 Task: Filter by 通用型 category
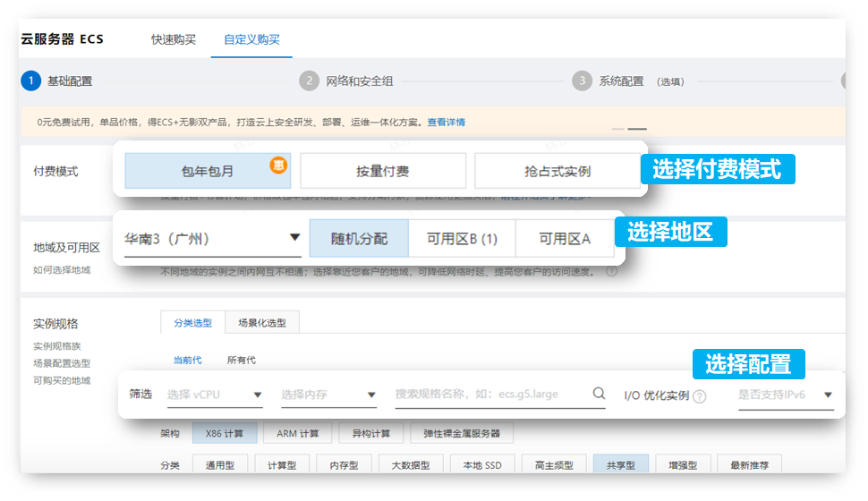click(220, 465)
